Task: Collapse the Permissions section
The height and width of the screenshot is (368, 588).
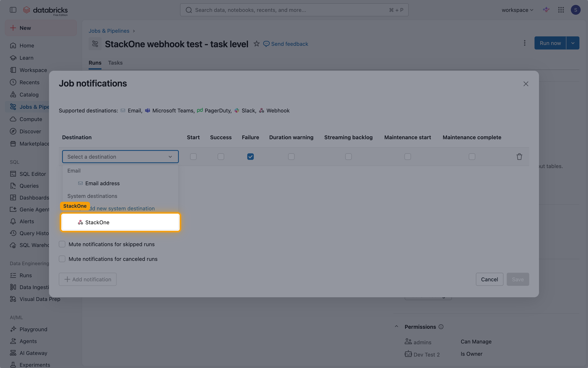Action: coord(396,327)
